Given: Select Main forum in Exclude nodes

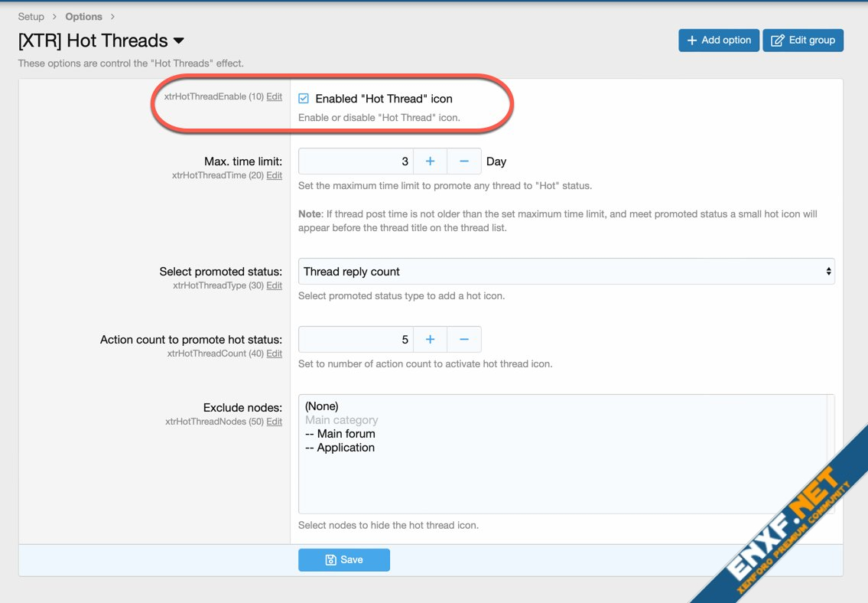Looking at the screenshot, I should (340, 434).
